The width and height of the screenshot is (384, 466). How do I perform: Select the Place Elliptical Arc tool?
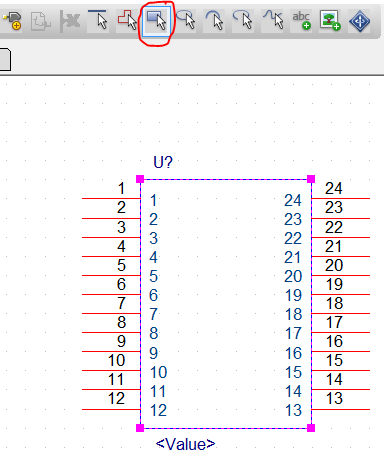click(243, 21)
